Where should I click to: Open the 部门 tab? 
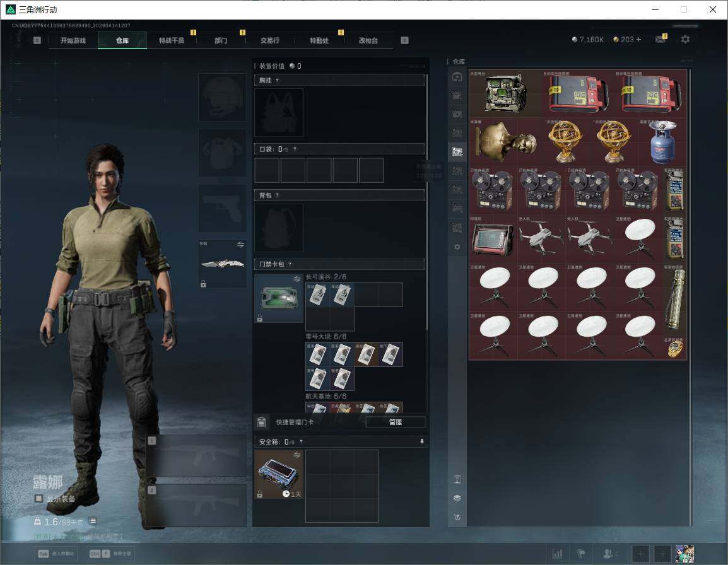[221, 40]
